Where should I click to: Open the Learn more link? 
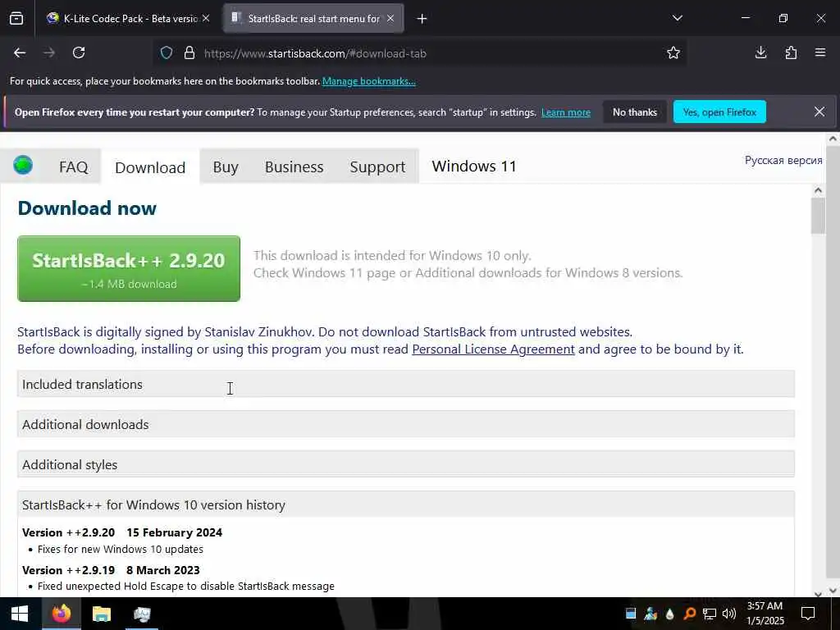point(566,112)
